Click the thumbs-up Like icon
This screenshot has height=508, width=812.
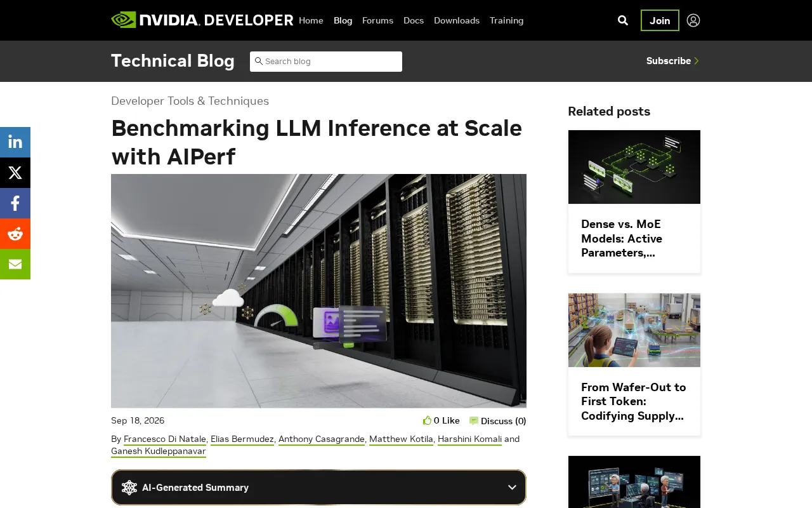click(427, 420)
